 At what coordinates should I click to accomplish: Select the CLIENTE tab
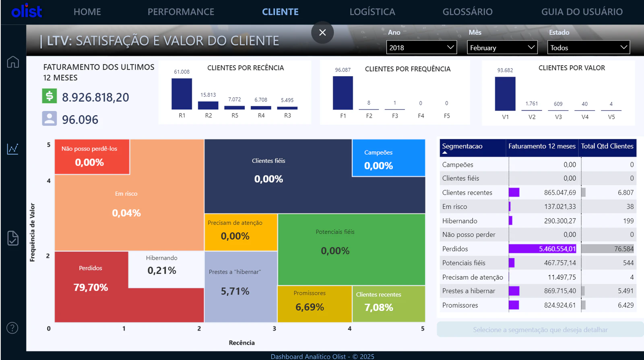pyautogui.click(x=280, y=12)
